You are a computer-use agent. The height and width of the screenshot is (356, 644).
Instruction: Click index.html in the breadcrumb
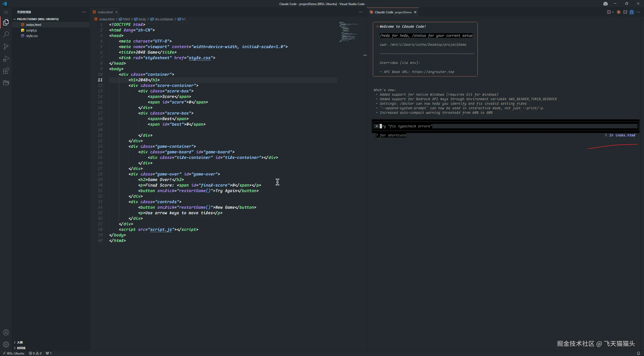(107, 19)
